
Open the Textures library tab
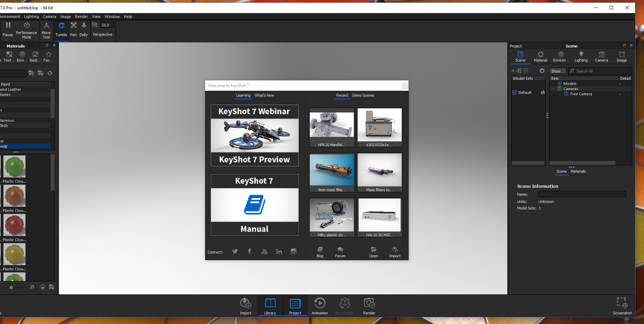click(x=9, y=57)
